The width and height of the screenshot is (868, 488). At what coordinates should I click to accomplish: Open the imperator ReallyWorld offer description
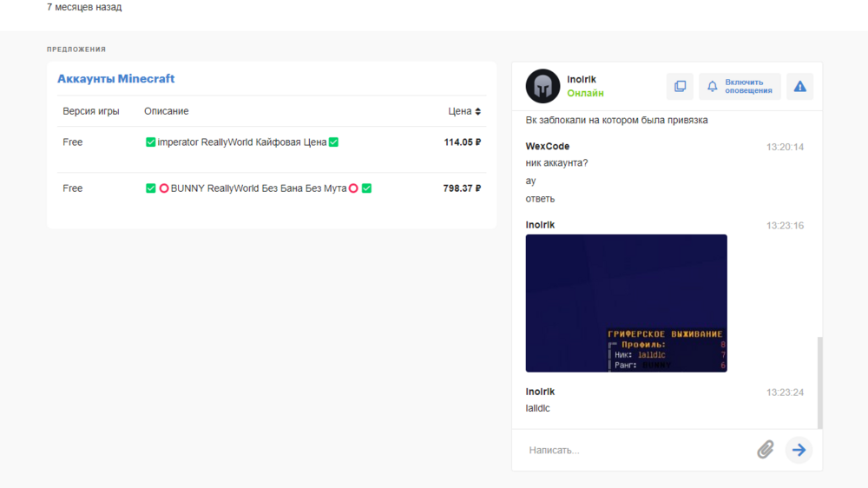tap(242, 142)
